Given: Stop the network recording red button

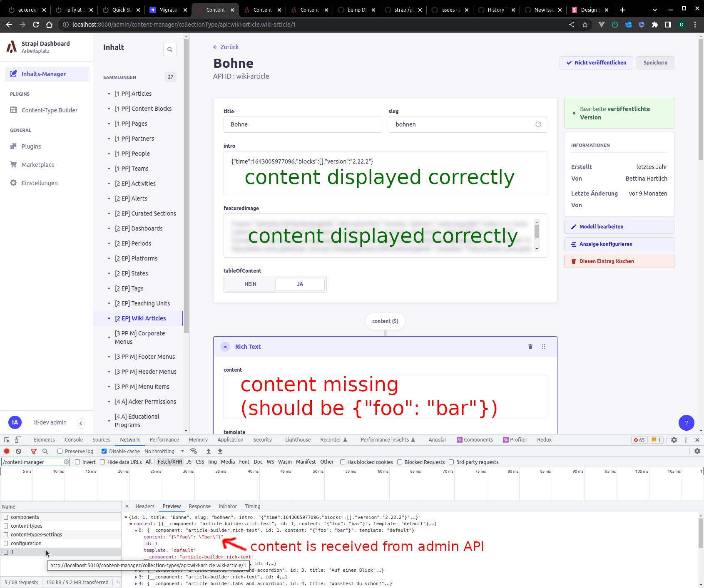Looking at the screenshot, I should pyautogui.click(x=6, y=451).
